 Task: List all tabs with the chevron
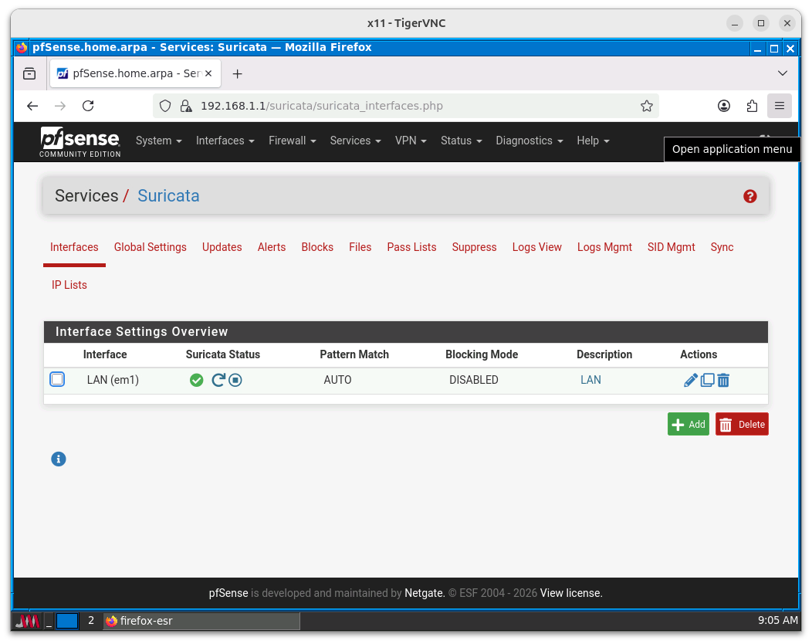783,73
